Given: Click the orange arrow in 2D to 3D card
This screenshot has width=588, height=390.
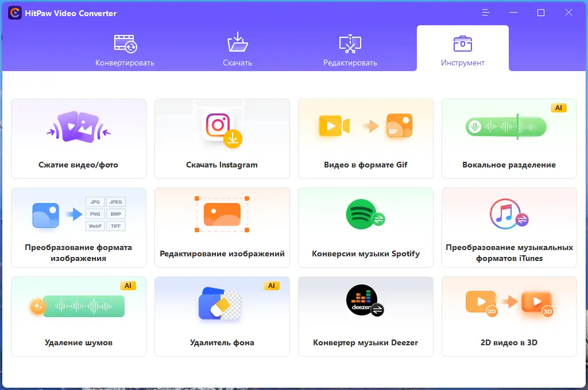Looking at the screenshot, I should click(510, 301).
